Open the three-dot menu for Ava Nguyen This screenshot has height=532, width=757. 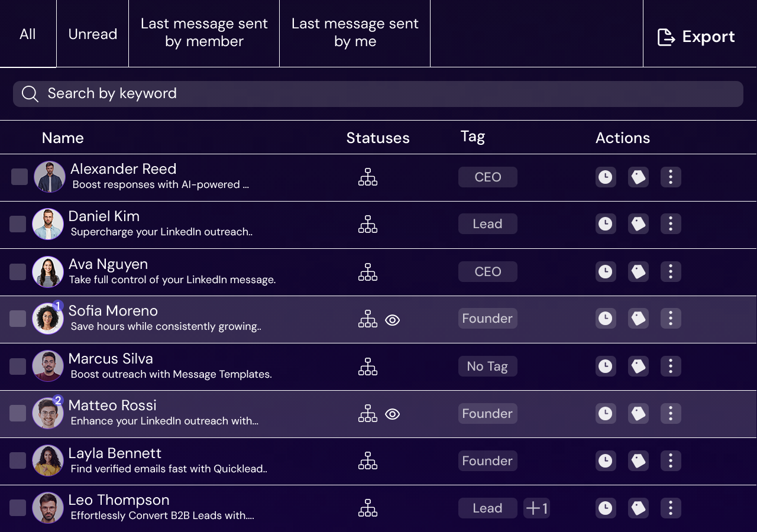[x=671, y=271]
